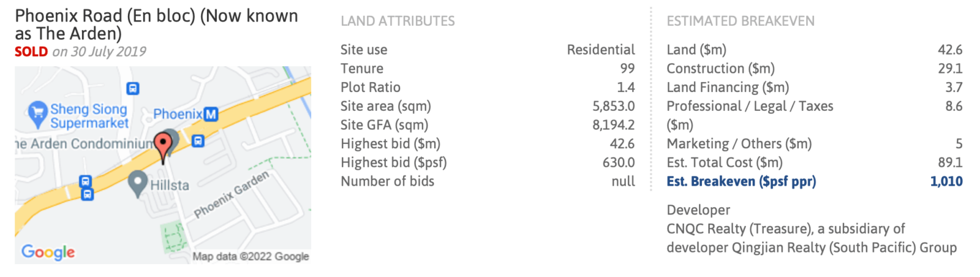Click the Arden Condominium map label

(x=85, y=143)
